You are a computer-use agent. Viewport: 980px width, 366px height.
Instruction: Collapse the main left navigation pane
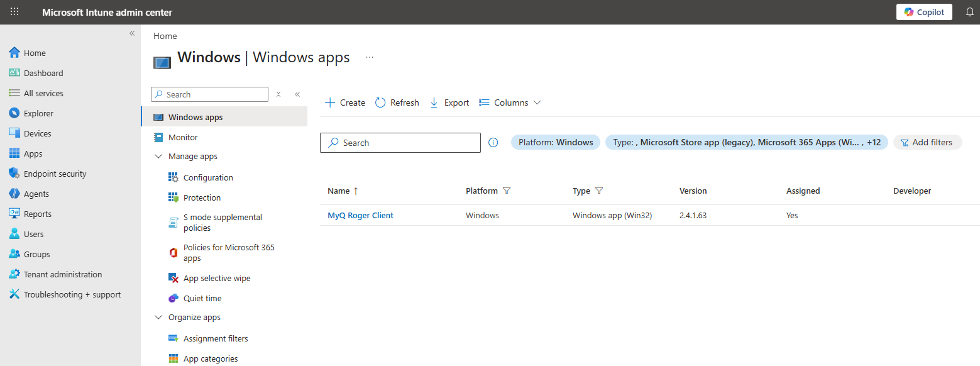tap(132, 33)
